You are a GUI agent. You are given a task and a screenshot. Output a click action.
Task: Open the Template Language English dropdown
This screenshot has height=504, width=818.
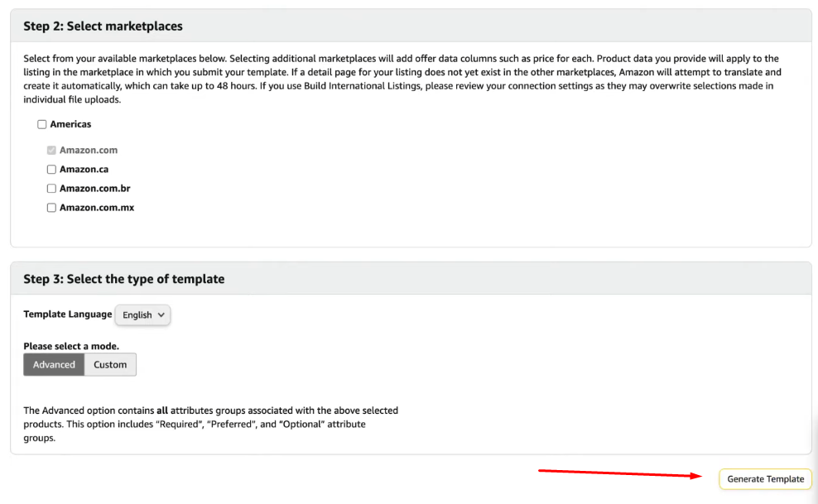[142, 314]
